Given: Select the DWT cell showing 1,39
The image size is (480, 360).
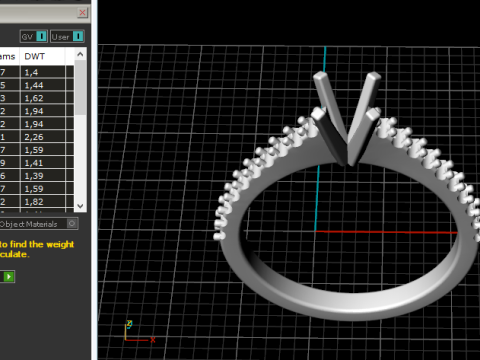Looking at the screenshot, I should click(43, 176).
